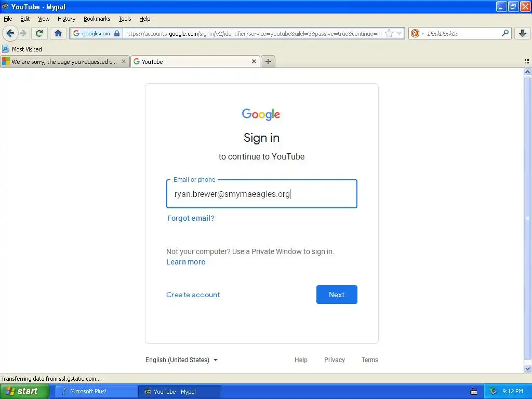Open the File menu

8,19
